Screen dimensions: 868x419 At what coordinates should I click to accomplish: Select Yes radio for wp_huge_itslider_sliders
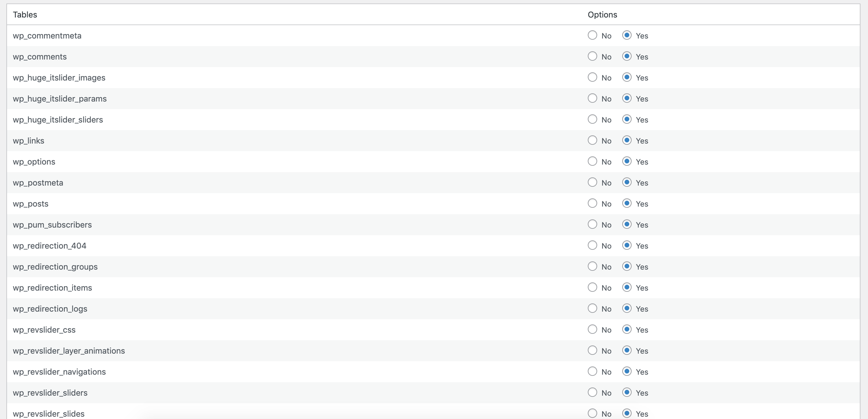coord(626,119)
